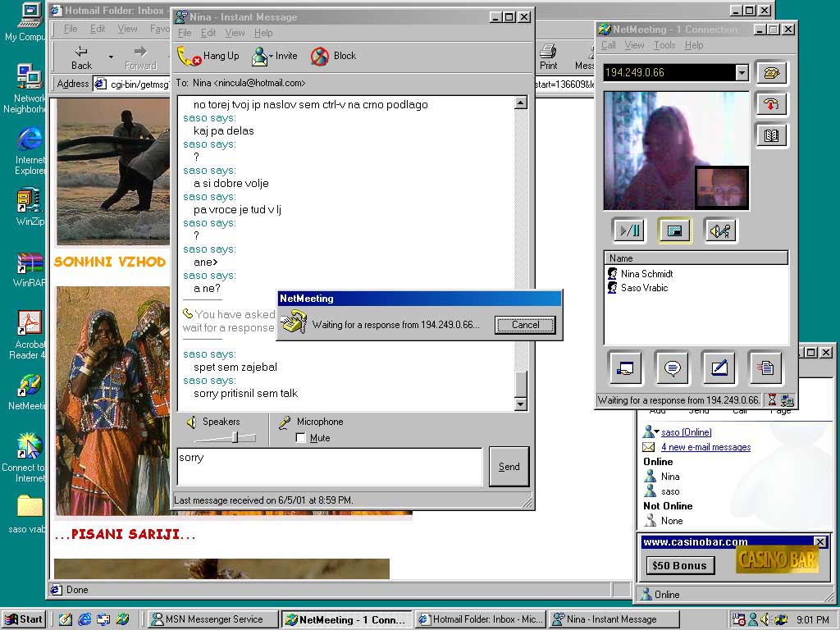Select Saso Vrabic in participant list
Image resolution: width=840 pixels, height=630 pixels.
(x=644, y=288)
